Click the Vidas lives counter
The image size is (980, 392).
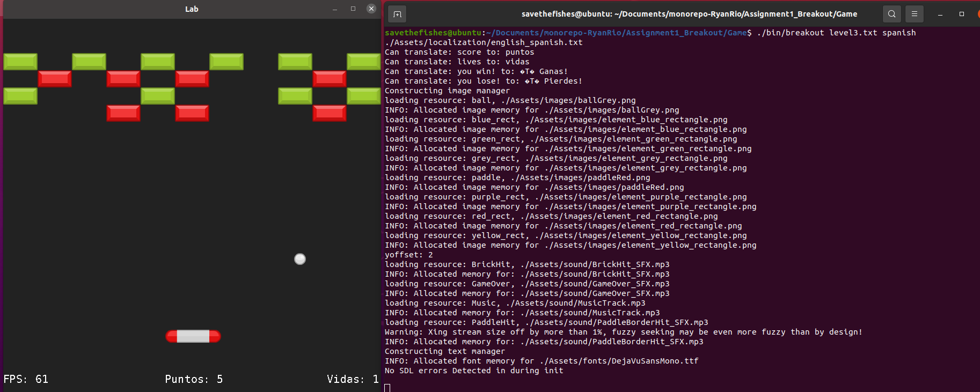click(x=352, y=379)
